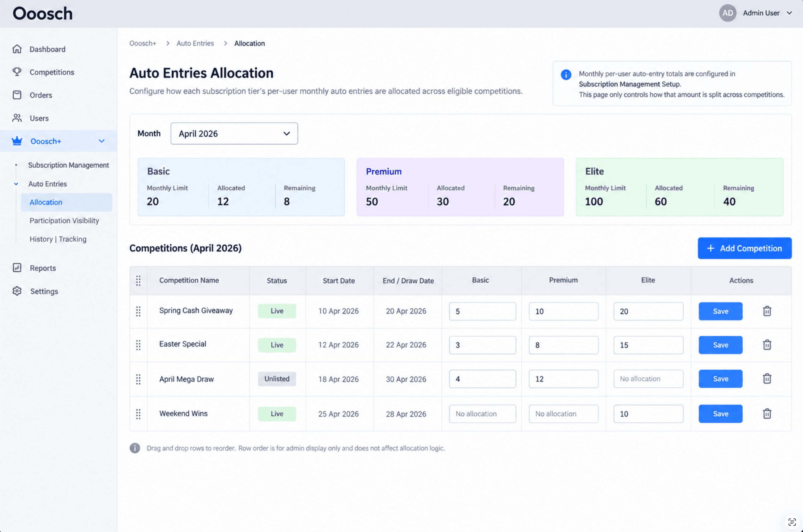Image resolution: width=803 pixels, height=532 pixels.
Task: Click the Dashboard home icon
Action: pos(17,49)
